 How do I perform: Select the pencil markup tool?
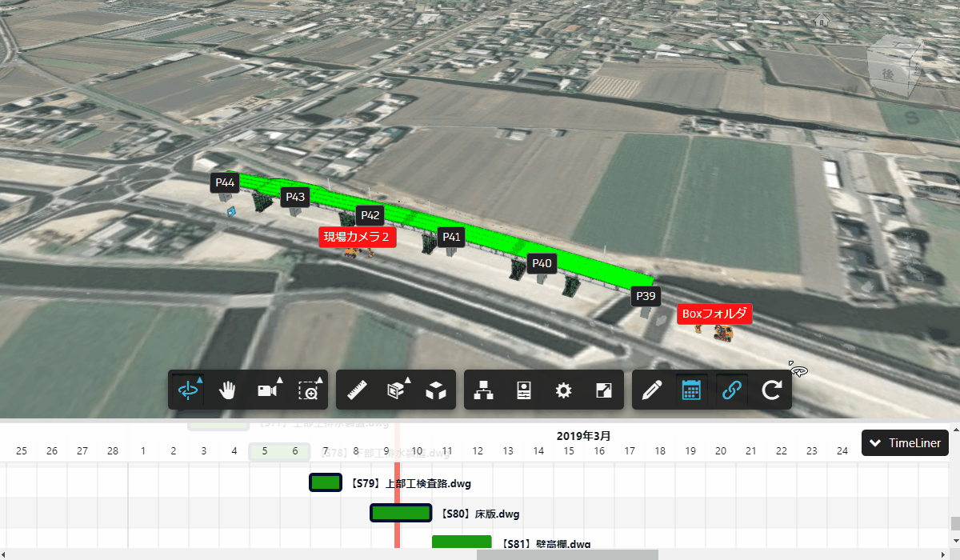[x=652, y=390]
